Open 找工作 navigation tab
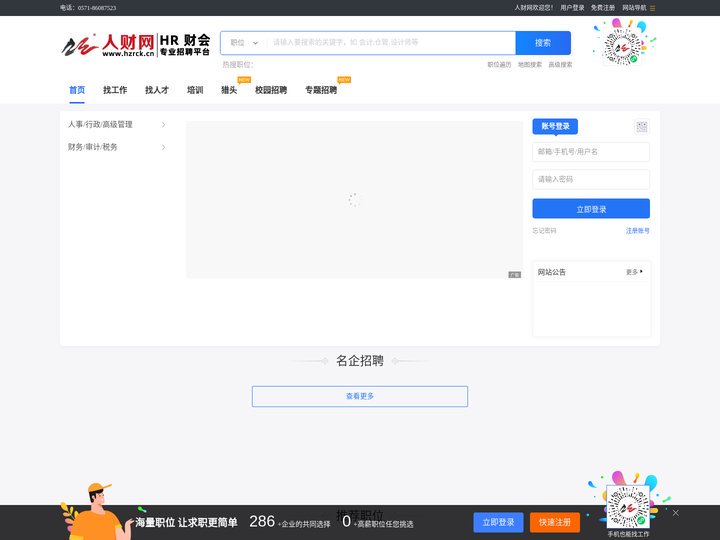Screen dimensions: 720x540 (x=115, y=90)
